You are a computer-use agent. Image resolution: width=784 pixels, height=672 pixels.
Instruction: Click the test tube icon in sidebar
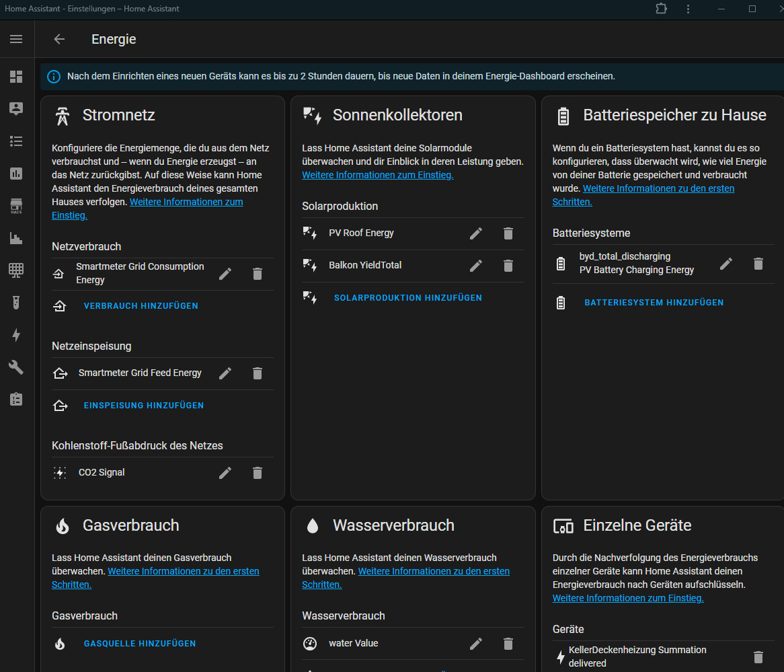coord(16,303)
